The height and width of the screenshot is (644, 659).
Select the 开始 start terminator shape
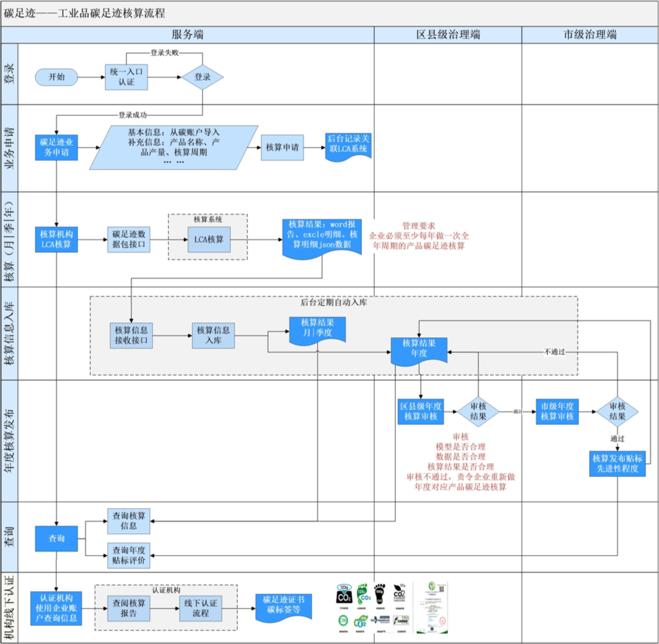click(x=57, y=77)
